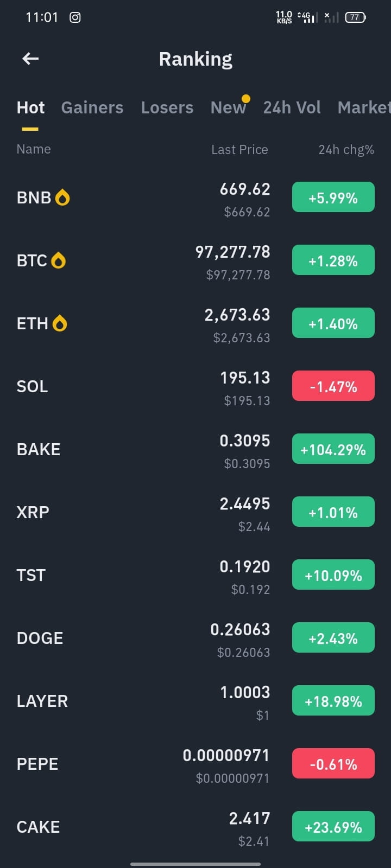The width and height of the screenshot is (391, 868).
Task: Click the -1.47% red badge for SOL
Action: [333, 386]
